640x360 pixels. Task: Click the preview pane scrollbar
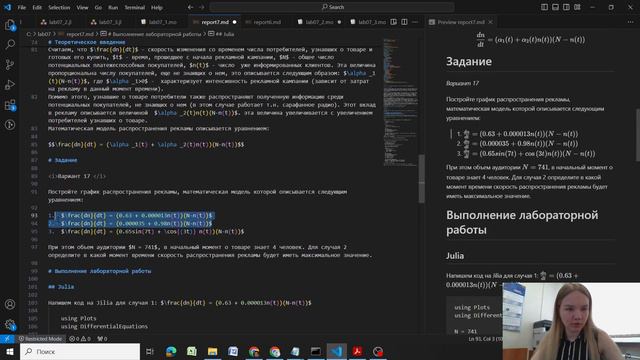637,135
